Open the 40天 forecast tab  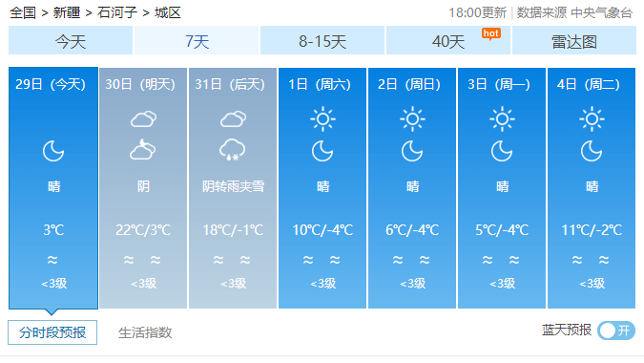click(448, 41)
